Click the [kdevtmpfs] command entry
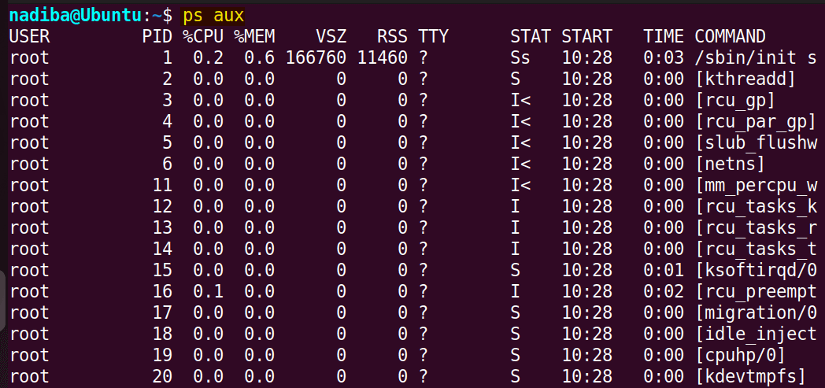This screenshot has height=388, width=825. [x=750, y=376]
